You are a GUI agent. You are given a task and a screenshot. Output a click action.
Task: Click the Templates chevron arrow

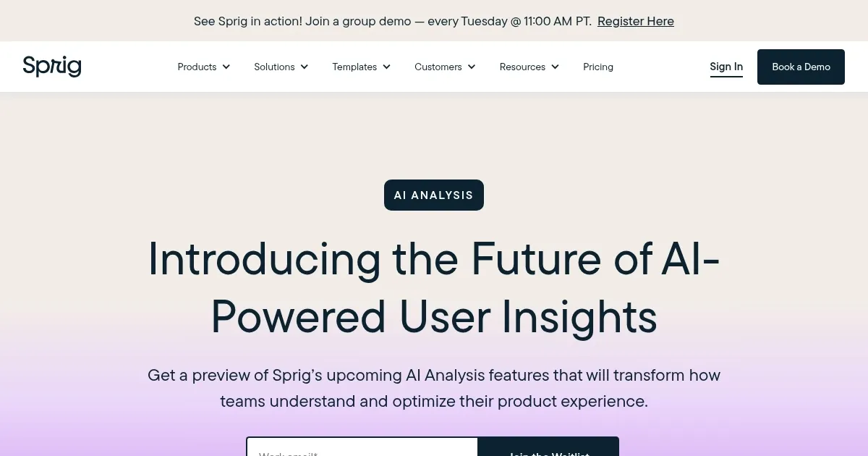pos(386,67)
